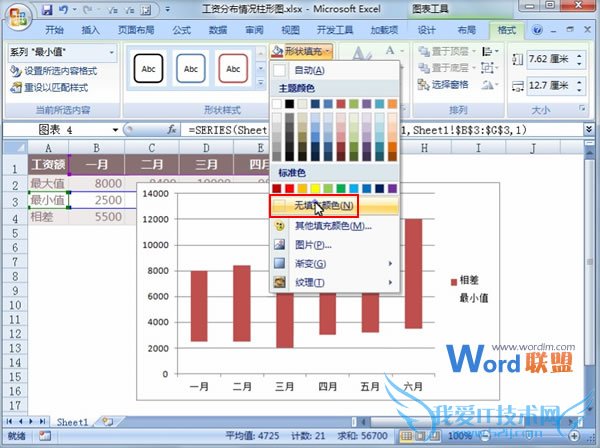Image resolution: width=600 pixels, height=448 pixels.
Task: Open the 页面布局 ribbon tab
Action: (x=136, y=30)
